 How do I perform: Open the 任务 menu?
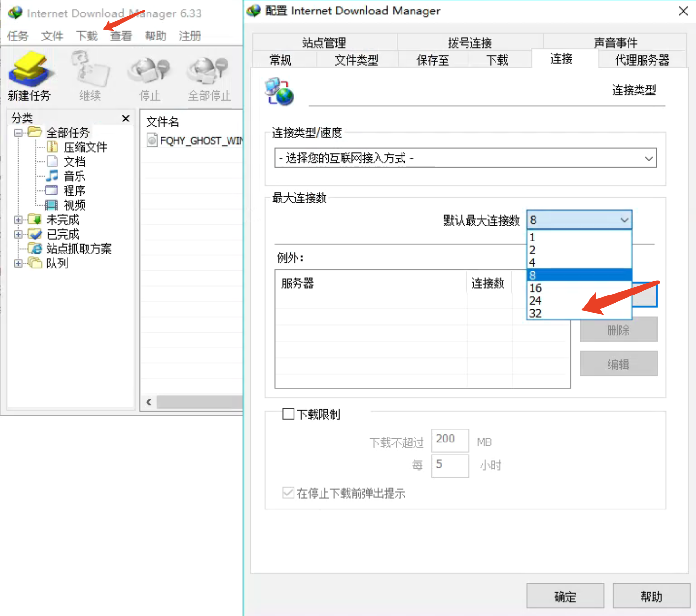click(18, 36)
